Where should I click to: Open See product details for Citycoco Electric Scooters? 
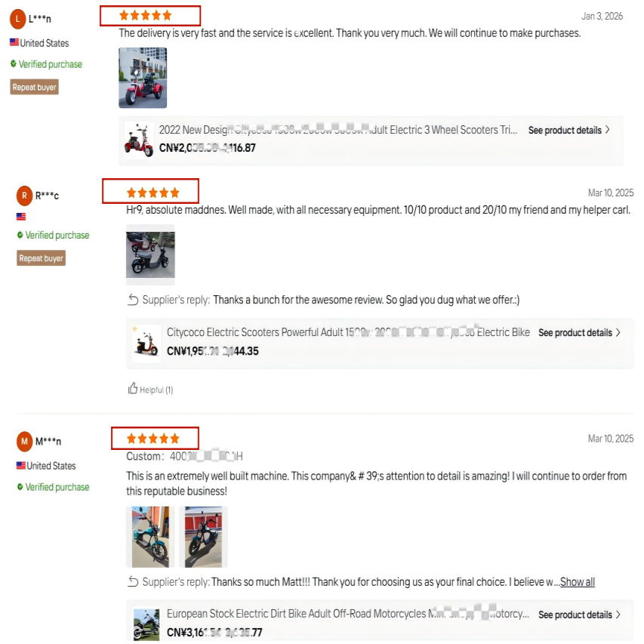(579, 333)
